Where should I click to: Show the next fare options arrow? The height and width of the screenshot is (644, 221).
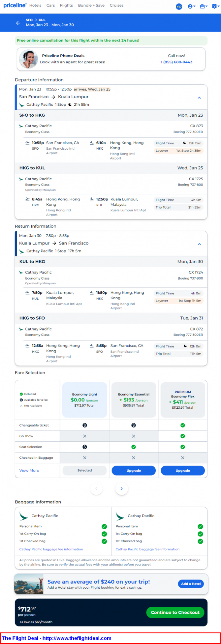coord(121,489)
